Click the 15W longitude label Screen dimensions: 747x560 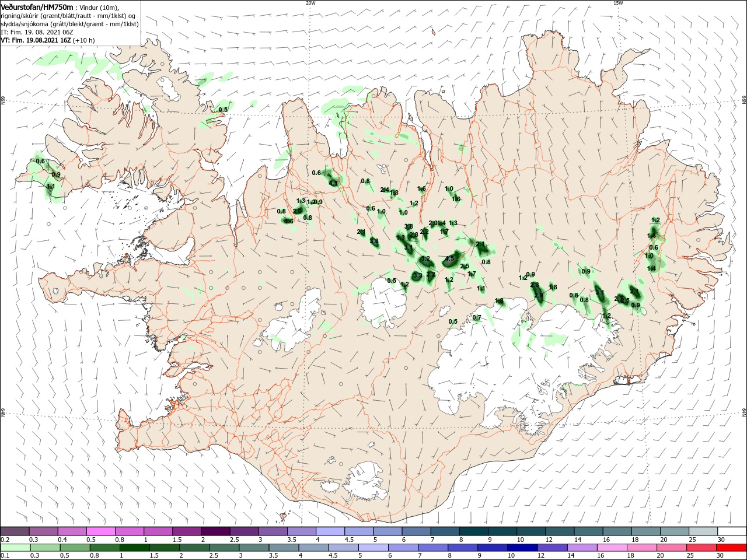[x=618, y=3]
